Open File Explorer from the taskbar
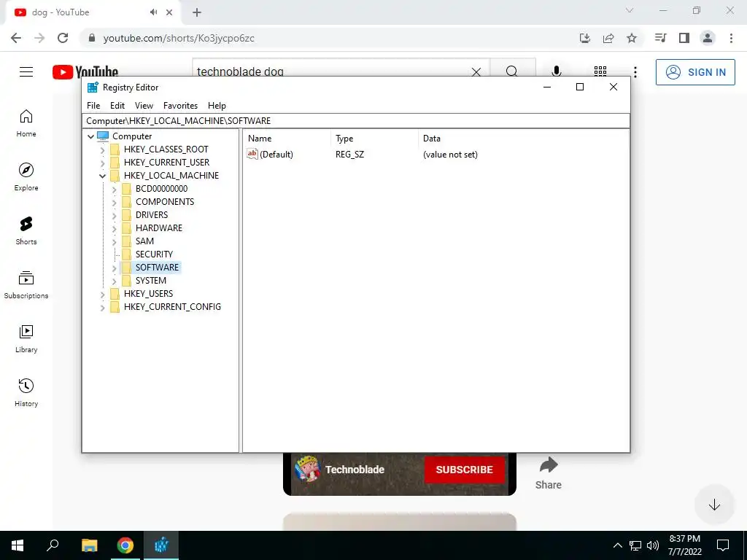 point(90,545)
